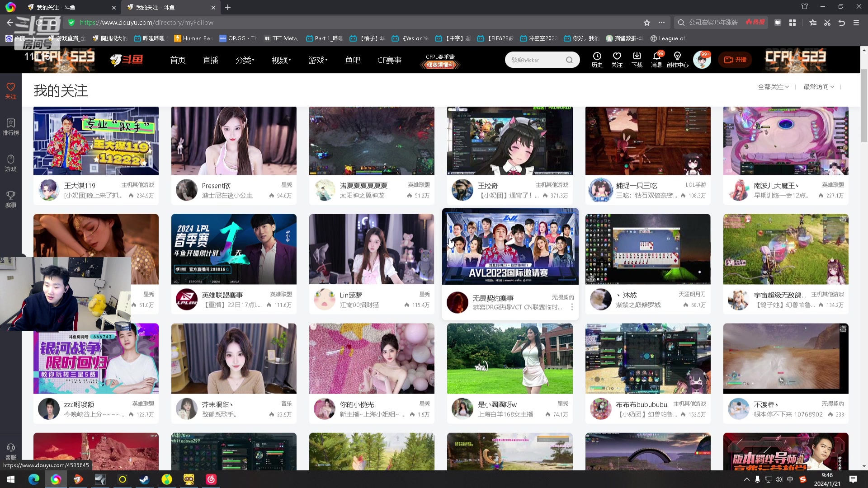This screenshot has height=488, width=868.
Task: Open the OP.GG bookmark
Action: [238, 38]
